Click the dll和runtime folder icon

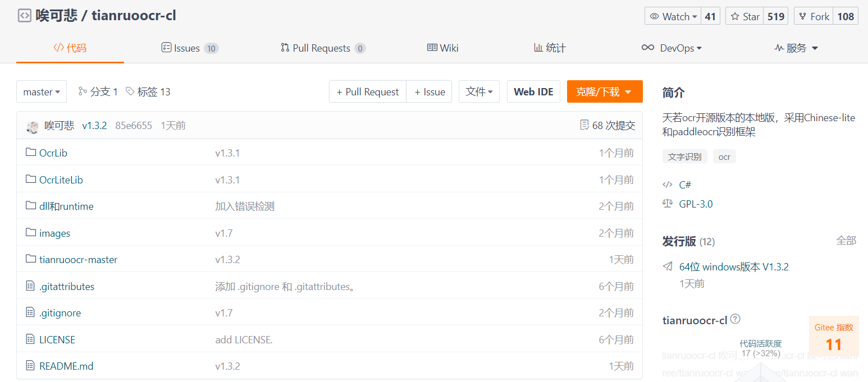(x=31, y=206)
